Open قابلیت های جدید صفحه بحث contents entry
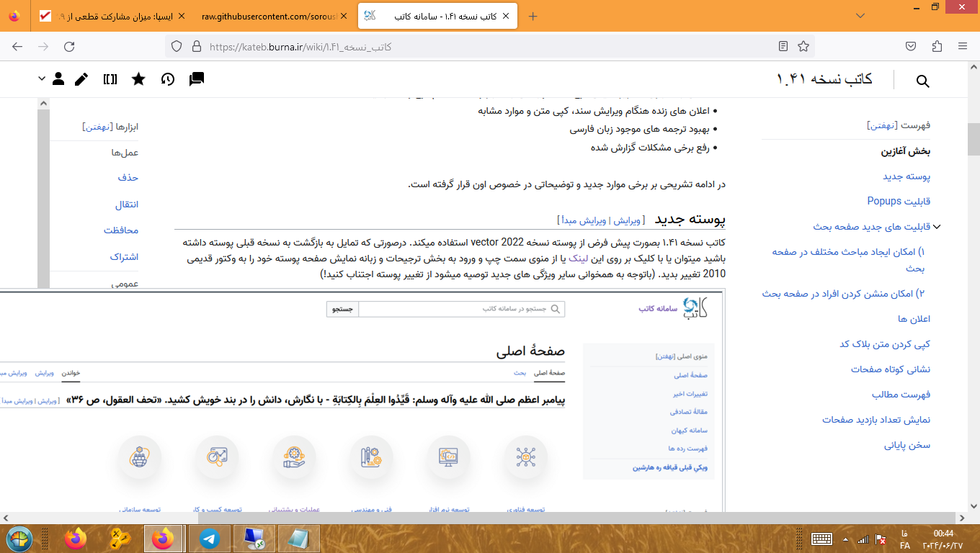The height and width of the screenshot is (553, 980). click(x=872, y=227)
